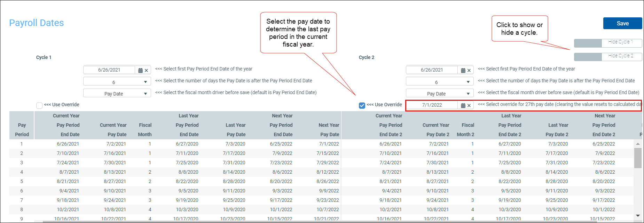Click the table scrollbar down arrow
Viewport: 644px width, 223px height.
638,216
